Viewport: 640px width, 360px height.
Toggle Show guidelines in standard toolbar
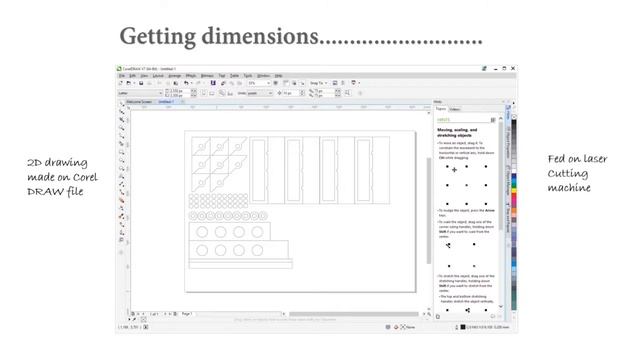tap(302, 83)
